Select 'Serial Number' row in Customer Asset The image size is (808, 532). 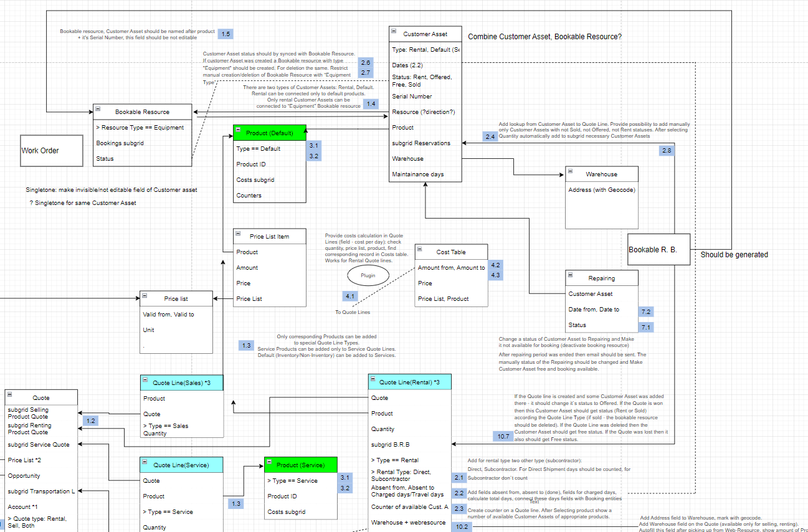(425, 97)
